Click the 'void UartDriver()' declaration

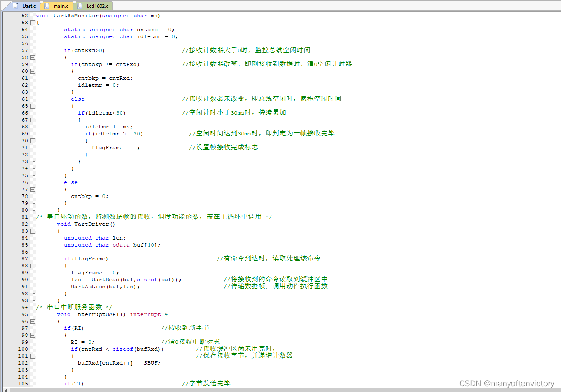86,224
